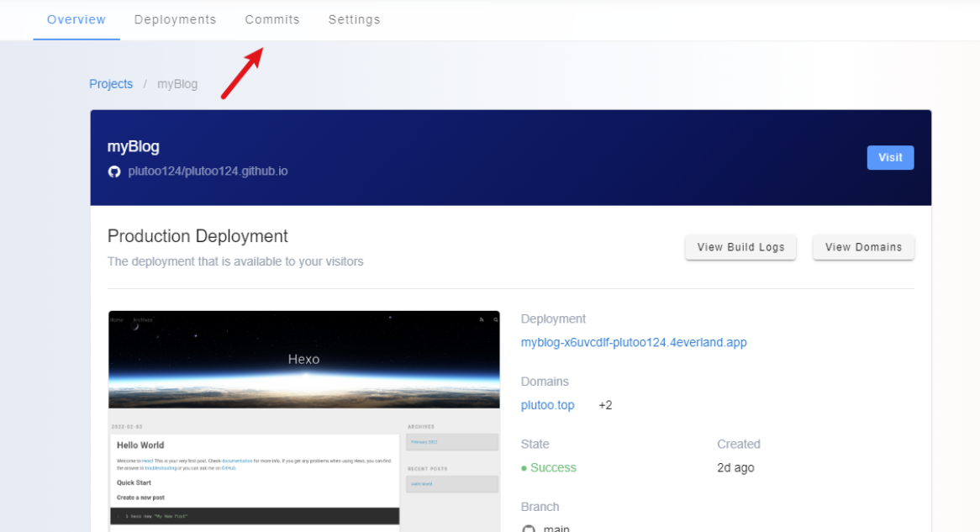This screenshot has height=532, width=980.
Task: Open the plutoo.top domain link
Action: point(547,405)
